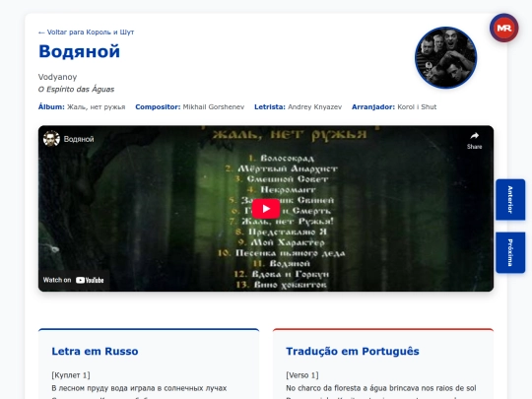Viewport: 532px width, 399px height.
Task: Click the Letra em Russo heading
Action: pyautogui.click(x=95, y=351)
